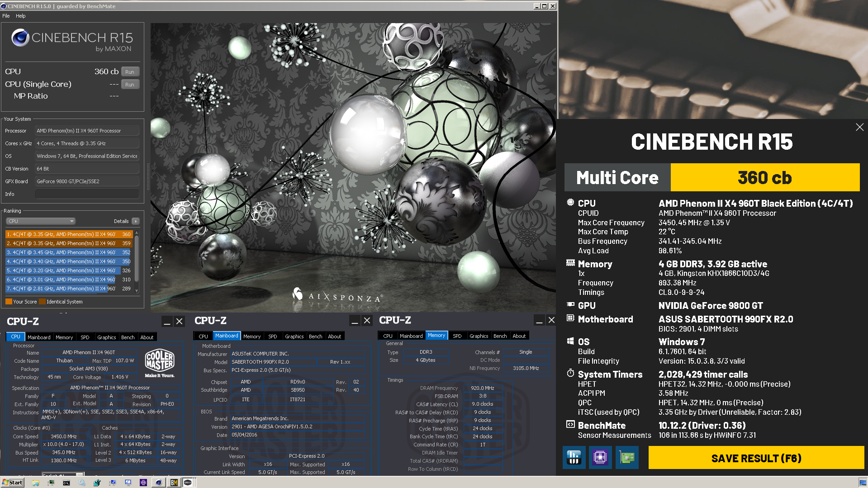Select the Processor name field in Cinebench
The width and height of the screenshot is (868, 488).
(x=87, y=131)
